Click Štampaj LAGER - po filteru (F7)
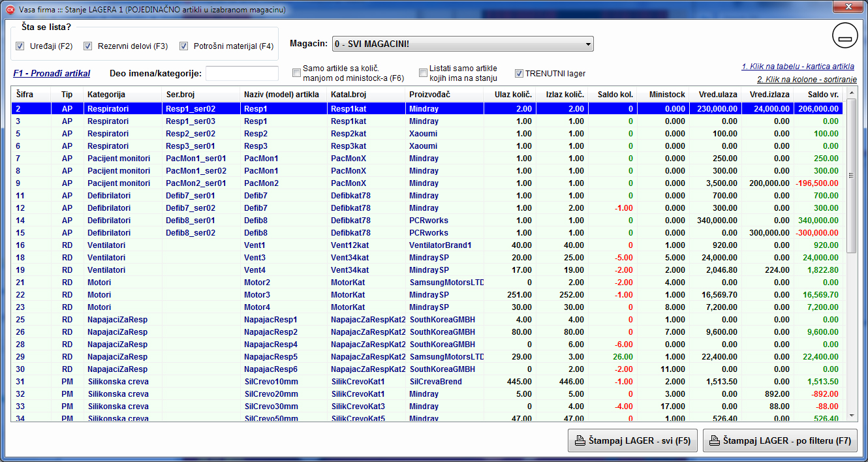 [x=780, y=440]
